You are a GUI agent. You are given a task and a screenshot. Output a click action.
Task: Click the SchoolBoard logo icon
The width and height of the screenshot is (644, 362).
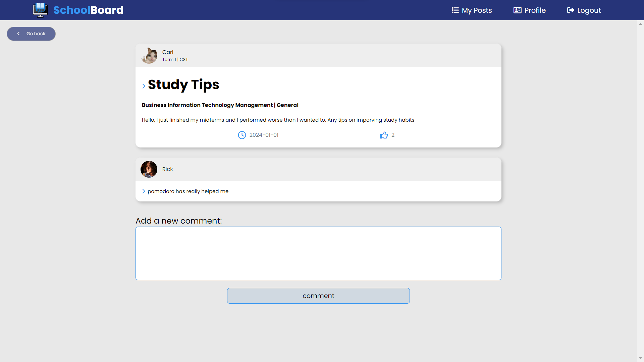click(40, 10)
